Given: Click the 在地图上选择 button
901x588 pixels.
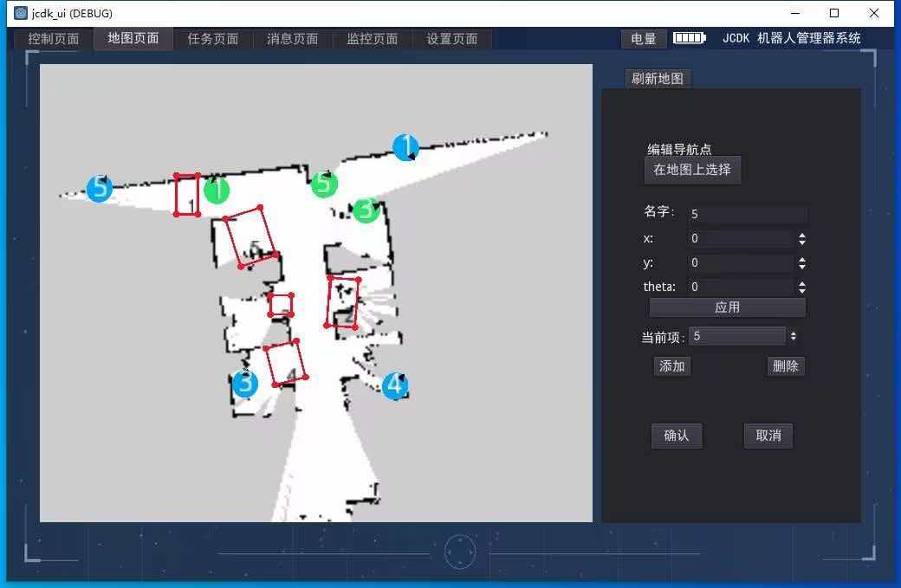Looking at the screenshot, I should tap(692, 170).
